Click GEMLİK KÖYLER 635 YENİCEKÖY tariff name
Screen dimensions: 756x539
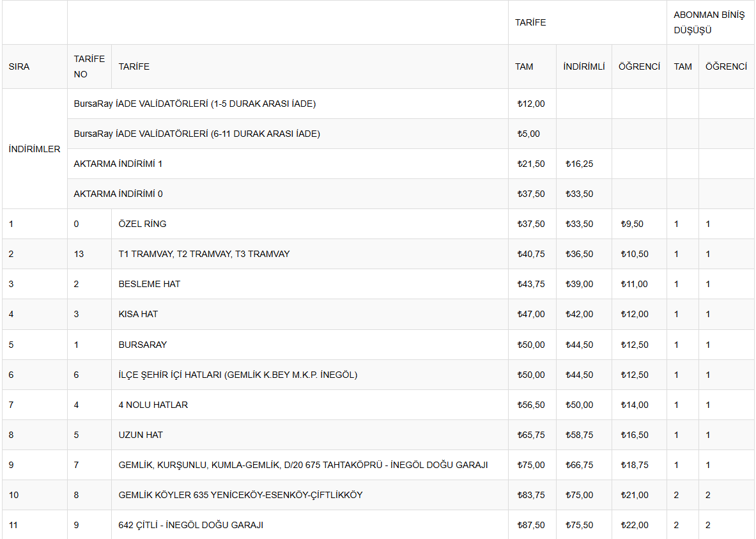click(x=240, y=495)
